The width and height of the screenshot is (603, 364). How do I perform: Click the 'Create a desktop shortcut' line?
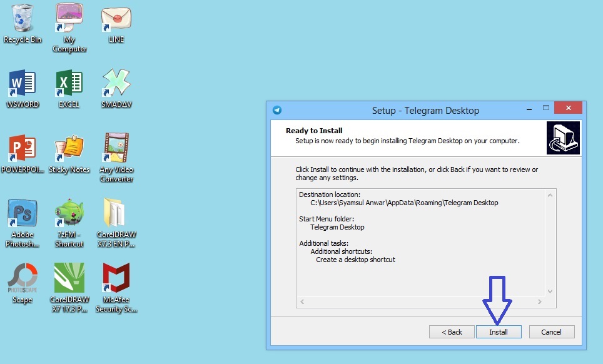(x=355, y=260)
